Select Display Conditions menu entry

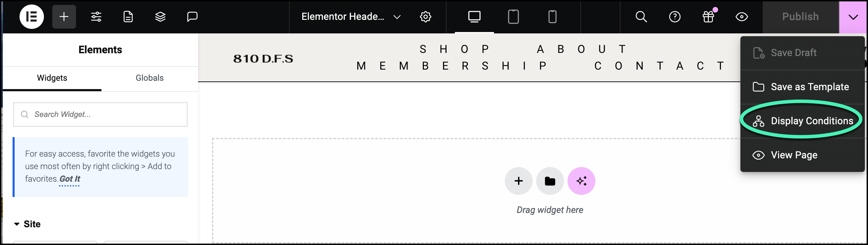(x=802, y=121)
